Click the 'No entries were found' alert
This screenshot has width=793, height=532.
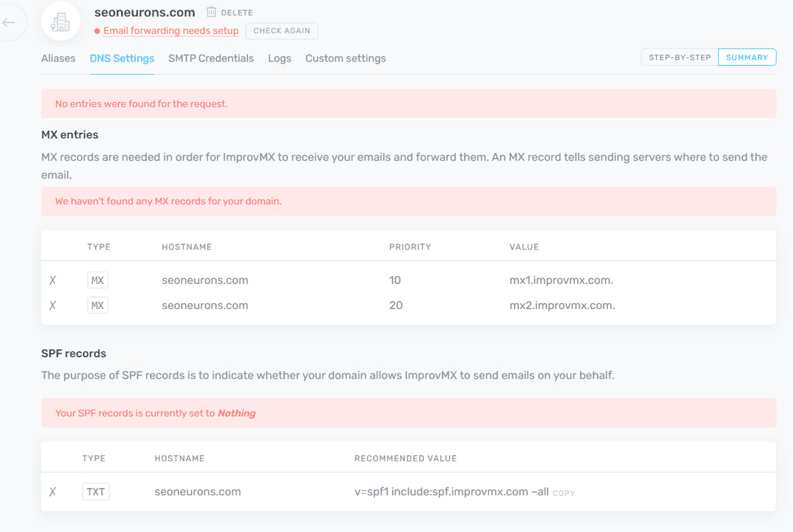pyautogui.click(x=409, y=103)
